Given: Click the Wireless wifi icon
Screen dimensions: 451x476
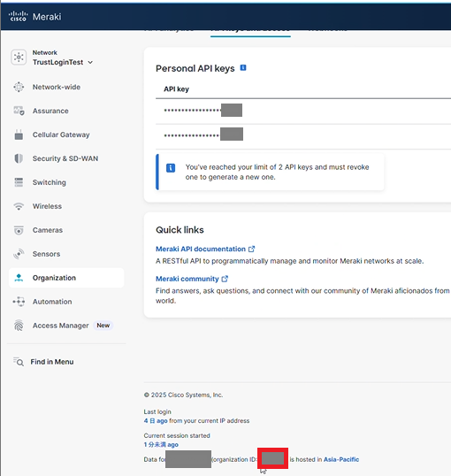Looking at the screenshot, I should pyautogui.click(x=19, y=206).
